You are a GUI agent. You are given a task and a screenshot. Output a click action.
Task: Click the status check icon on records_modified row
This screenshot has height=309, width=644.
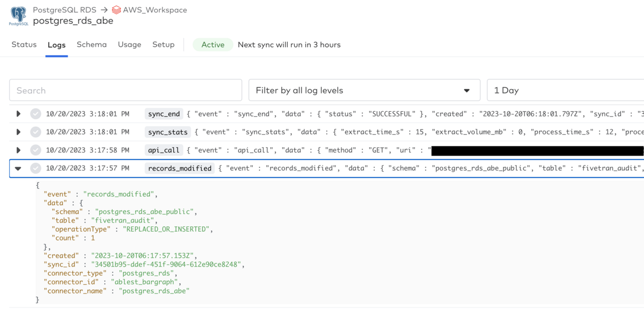tap(35, 169)
